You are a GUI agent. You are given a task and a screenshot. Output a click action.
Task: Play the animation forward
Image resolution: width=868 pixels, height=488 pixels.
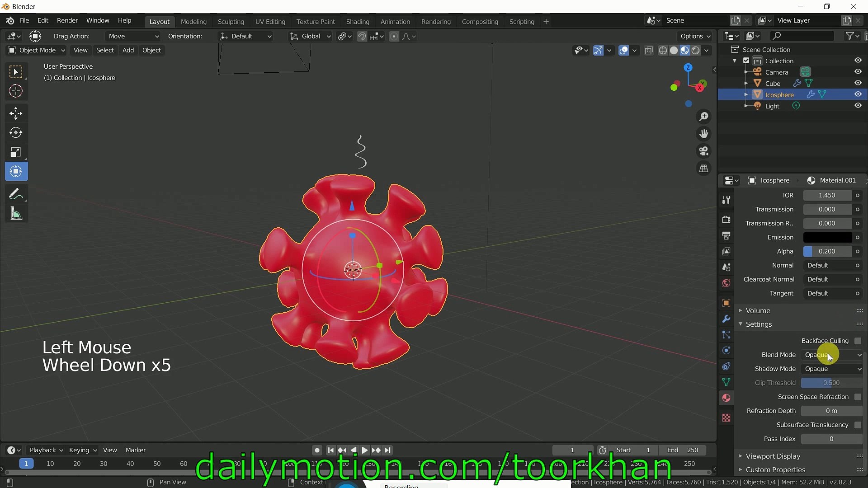(364, 450)
